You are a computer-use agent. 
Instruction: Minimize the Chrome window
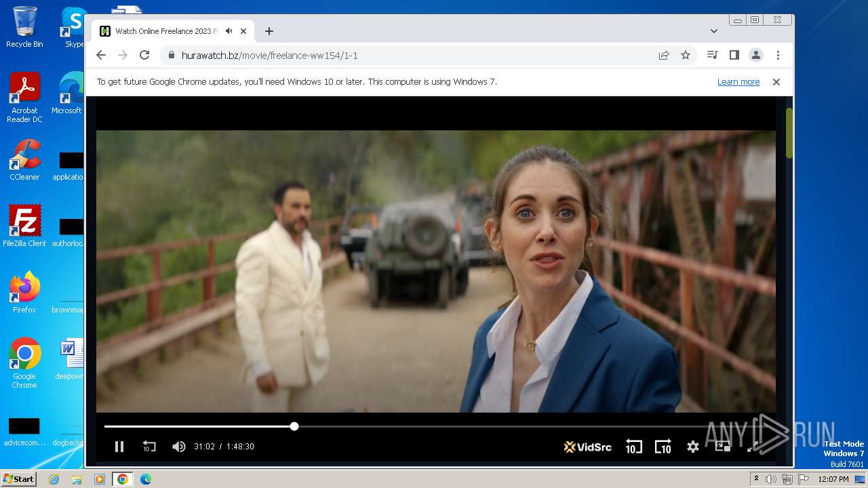point(738,20)
